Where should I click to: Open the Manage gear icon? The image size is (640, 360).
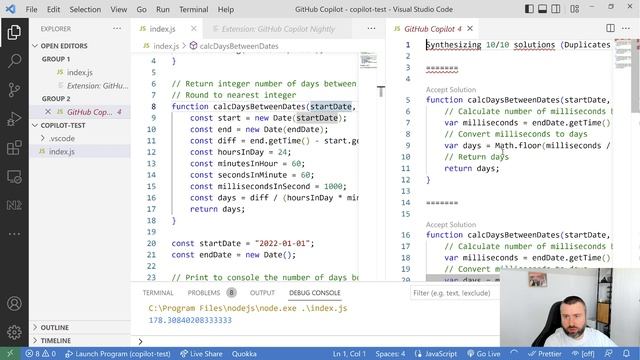tap(14, 332)
